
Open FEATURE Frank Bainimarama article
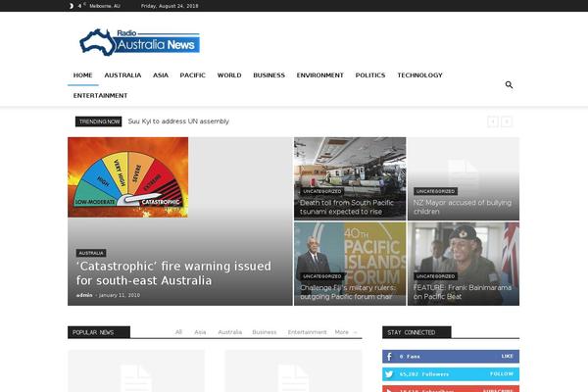click(462, 292)
